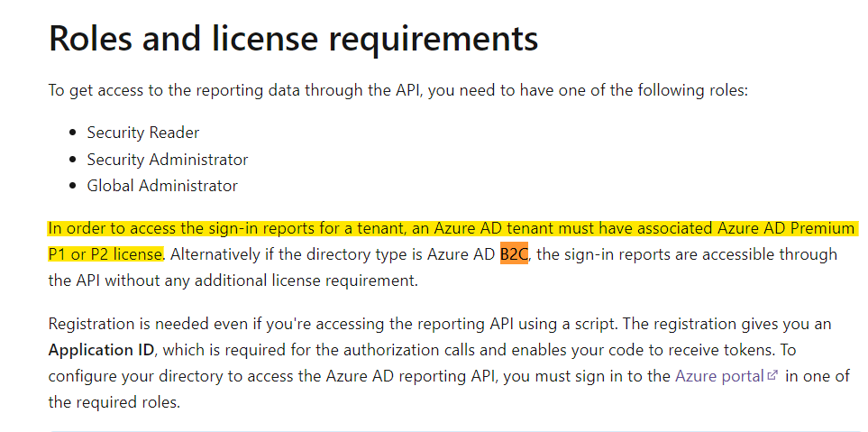Click the 'the required roles' closing text

(114, 402)
